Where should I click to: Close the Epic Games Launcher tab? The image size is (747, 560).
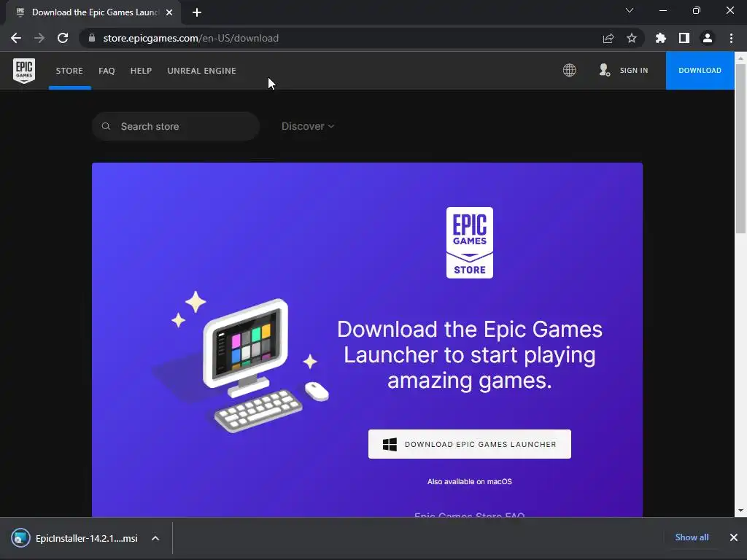point(169,12)
